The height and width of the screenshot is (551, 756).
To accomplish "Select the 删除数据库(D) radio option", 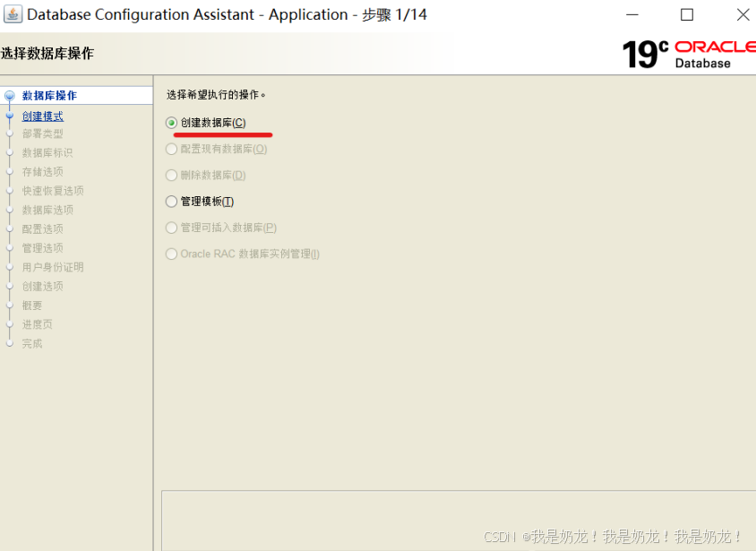I will coord(171,175).
